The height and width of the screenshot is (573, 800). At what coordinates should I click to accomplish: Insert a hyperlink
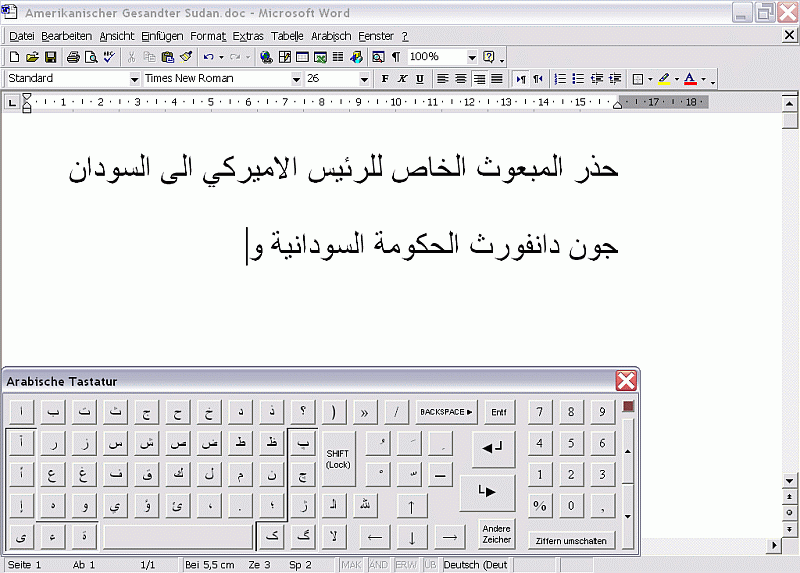coord(266,57)
